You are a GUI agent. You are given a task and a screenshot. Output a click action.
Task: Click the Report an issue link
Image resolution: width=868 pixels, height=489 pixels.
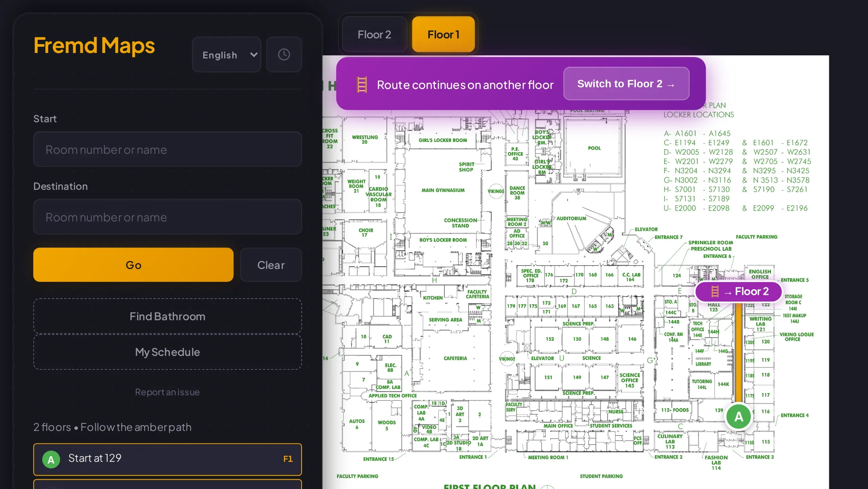(167, 392)
